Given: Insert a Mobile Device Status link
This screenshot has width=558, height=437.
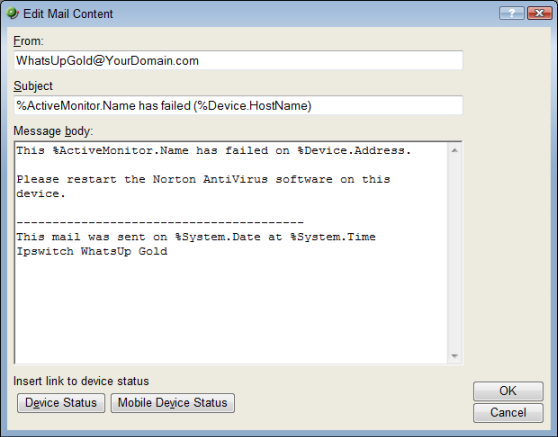Looking at the screenshot, I should pos(173,403).
